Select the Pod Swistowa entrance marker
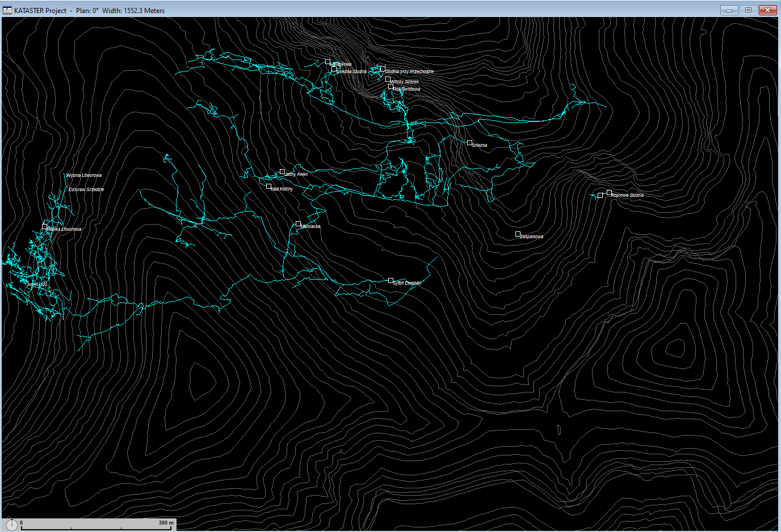Screen dimensions: 781x532 coord(390,87)
